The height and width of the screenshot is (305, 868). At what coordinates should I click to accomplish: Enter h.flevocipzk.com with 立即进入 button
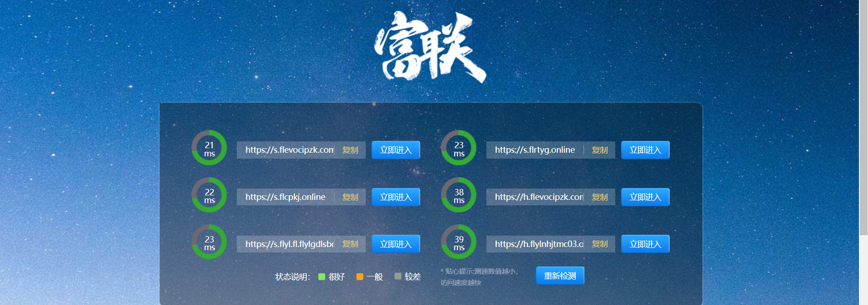645,197
